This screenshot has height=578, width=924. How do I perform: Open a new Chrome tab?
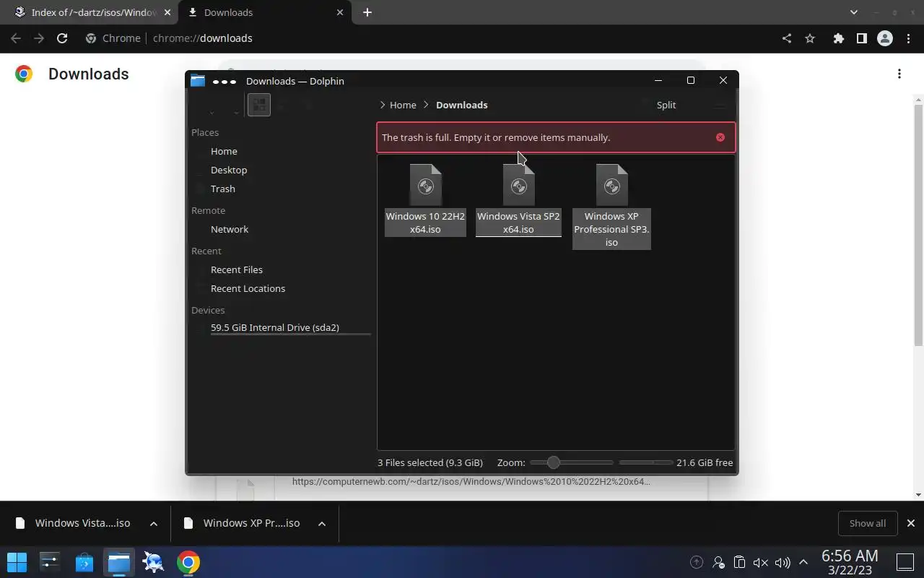point(367,12)
